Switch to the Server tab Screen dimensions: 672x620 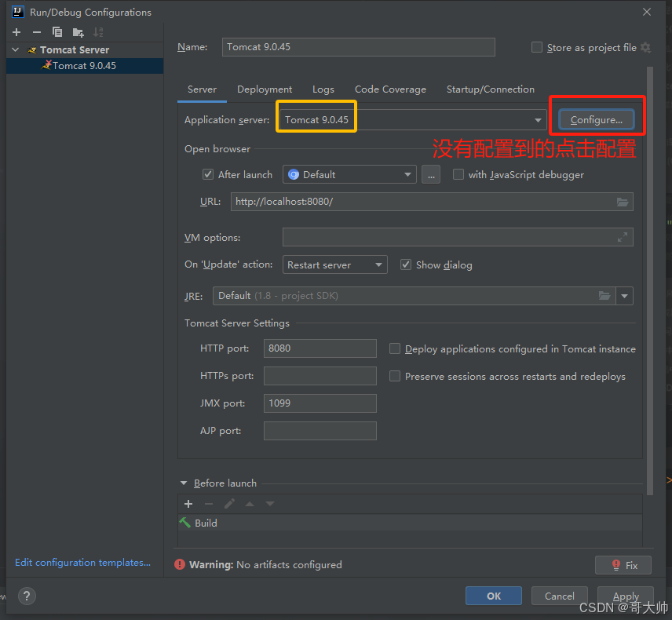click(x=202, y=89)
